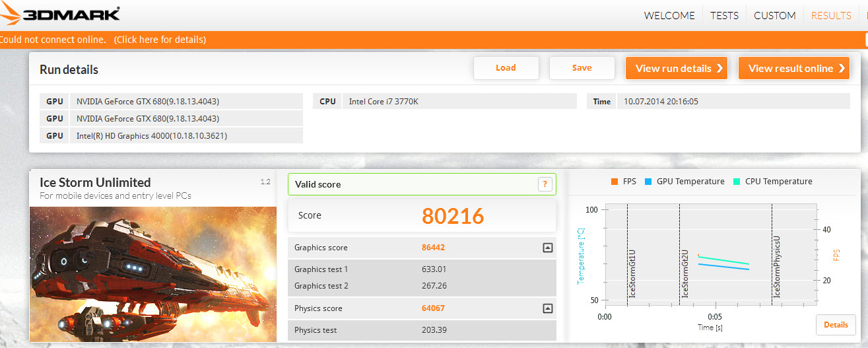This screenshot has height=348, width=868.
Task: Select the time 10.07.2014 20:16:05
Action: [x=661, y=102]
